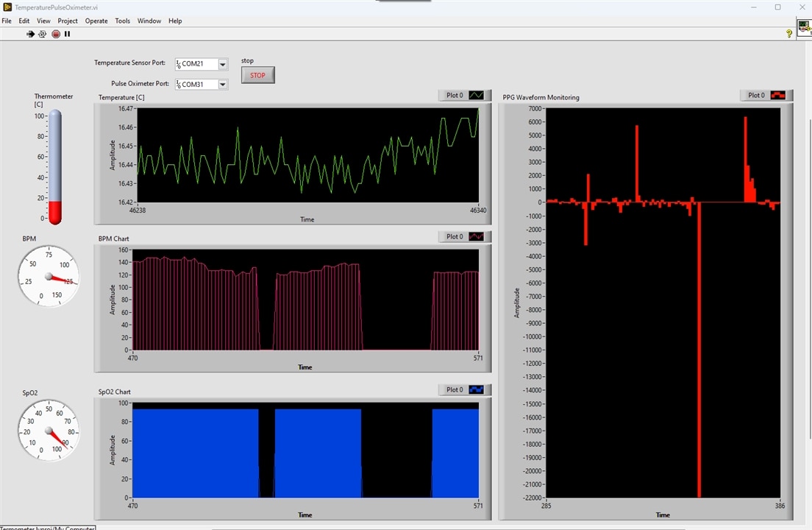Image resolution: width=812 pixels, height=530 pixels.
Task: Abort execution with the red stop icon
Action: coord(55,34)
